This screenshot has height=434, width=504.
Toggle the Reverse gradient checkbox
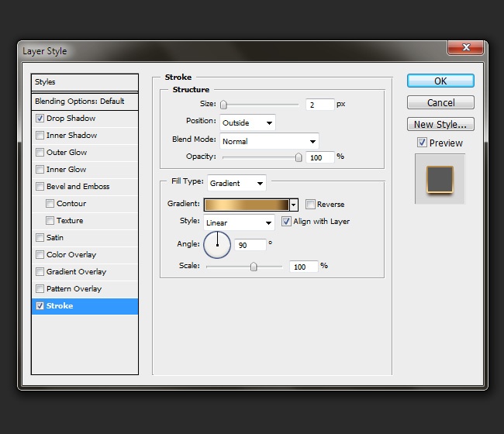click(310, 204)
